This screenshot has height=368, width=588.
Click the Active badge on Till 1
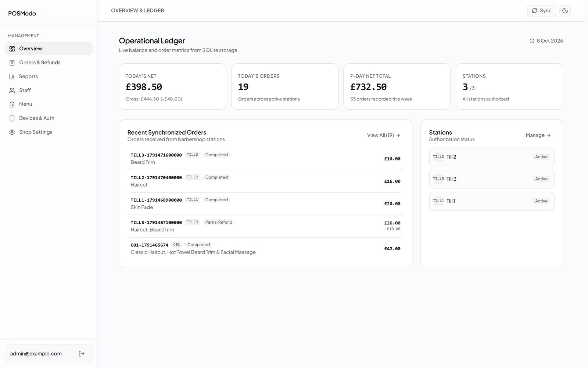coord(541,201)
